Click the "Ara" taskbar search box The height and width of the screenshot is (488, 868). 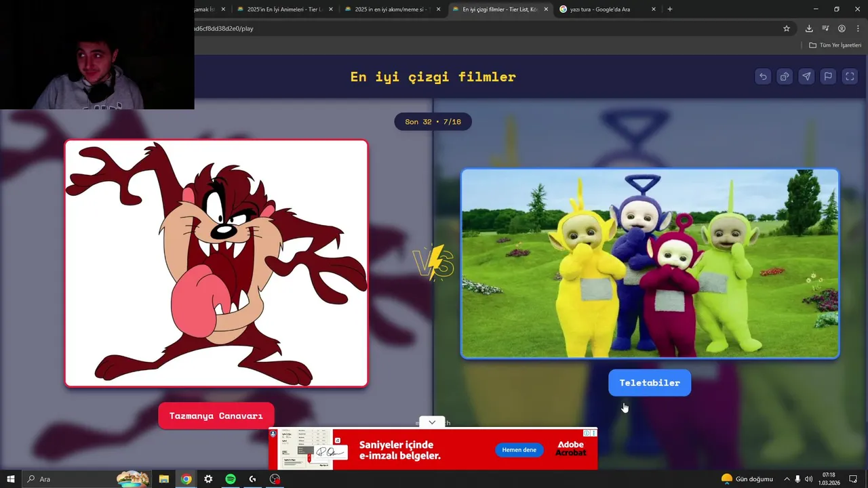click(88, 479)
